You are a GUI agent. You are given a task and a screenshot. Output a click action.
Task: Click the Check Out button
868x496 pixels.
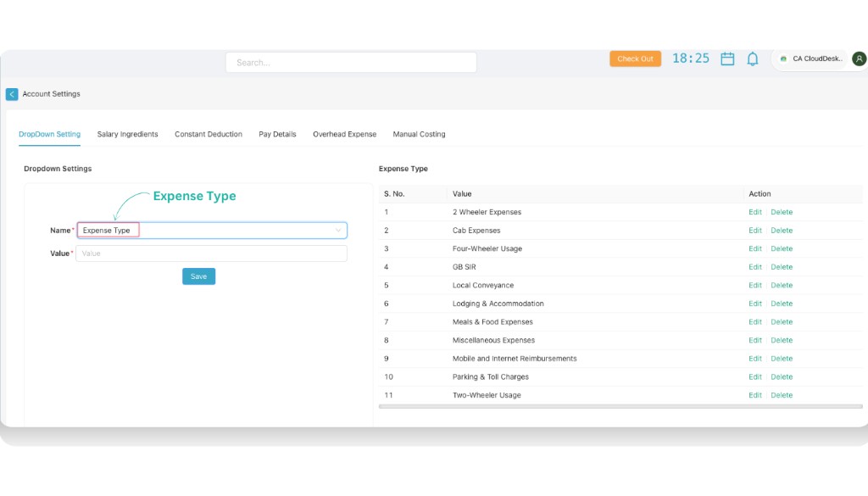click(635, 59)
